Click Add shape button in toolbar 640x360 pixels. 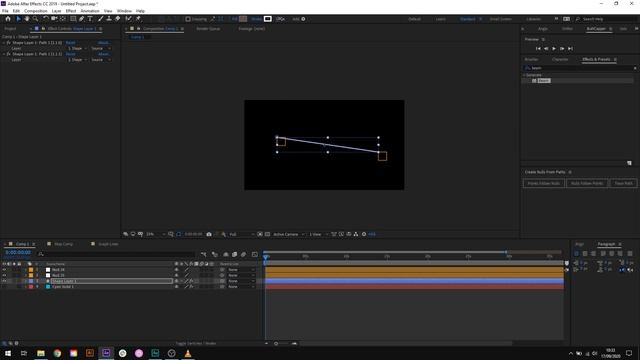303,19
